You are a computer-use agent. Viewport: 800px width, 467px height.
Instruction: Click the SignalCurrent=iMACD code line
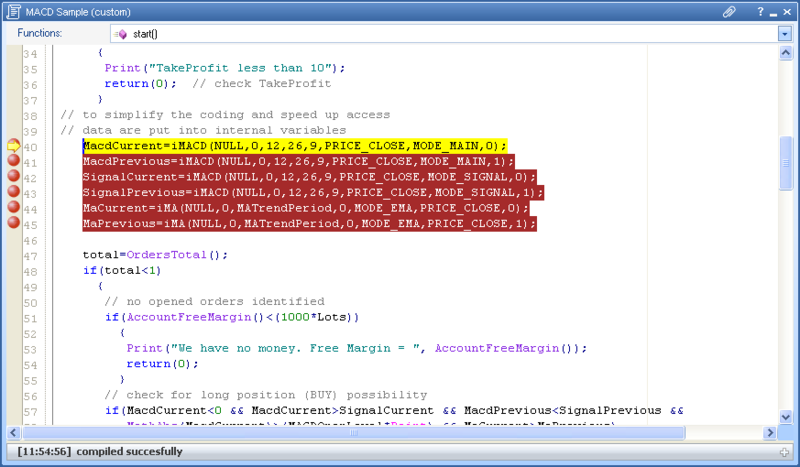tap(310, 177)
